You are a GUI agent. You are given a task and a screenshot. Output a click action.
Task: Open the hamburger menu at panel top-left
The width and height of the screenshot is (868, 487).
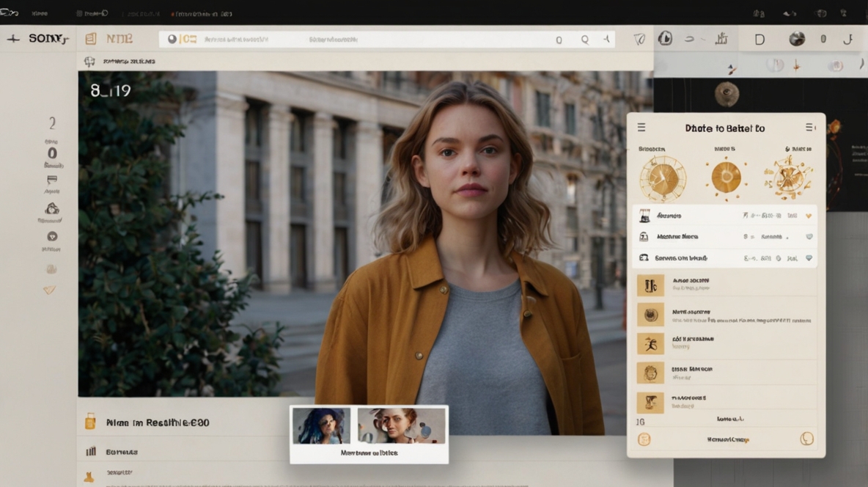coord(641,128)
